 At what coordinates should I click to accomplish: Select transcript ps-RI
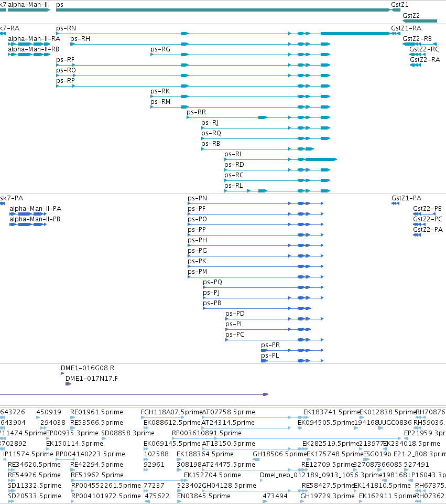click(233, 154)
